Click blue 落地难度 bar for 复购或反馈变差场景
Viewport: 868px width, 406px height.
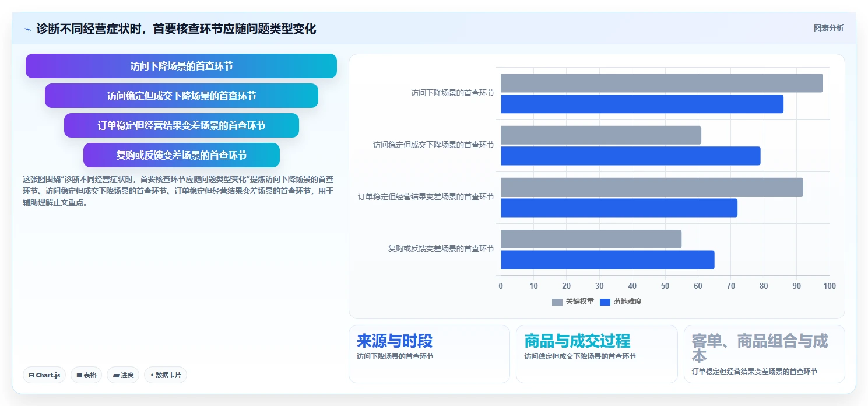point(607,260)
